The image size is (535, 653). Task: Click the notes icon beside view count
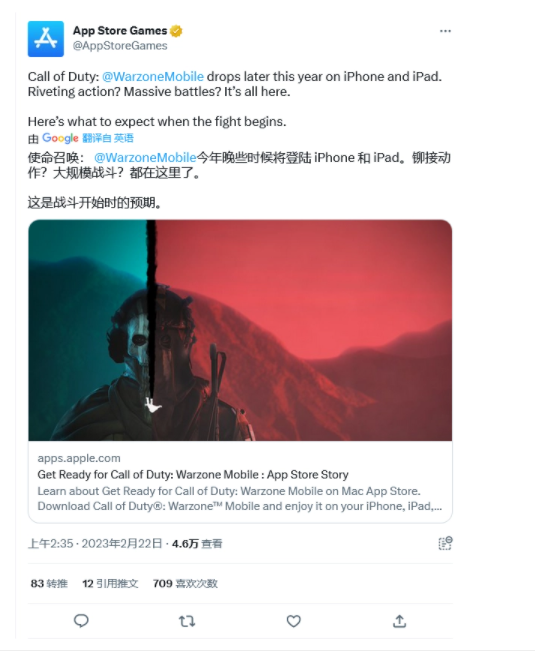pyautogui.click(x=445, y=543)
